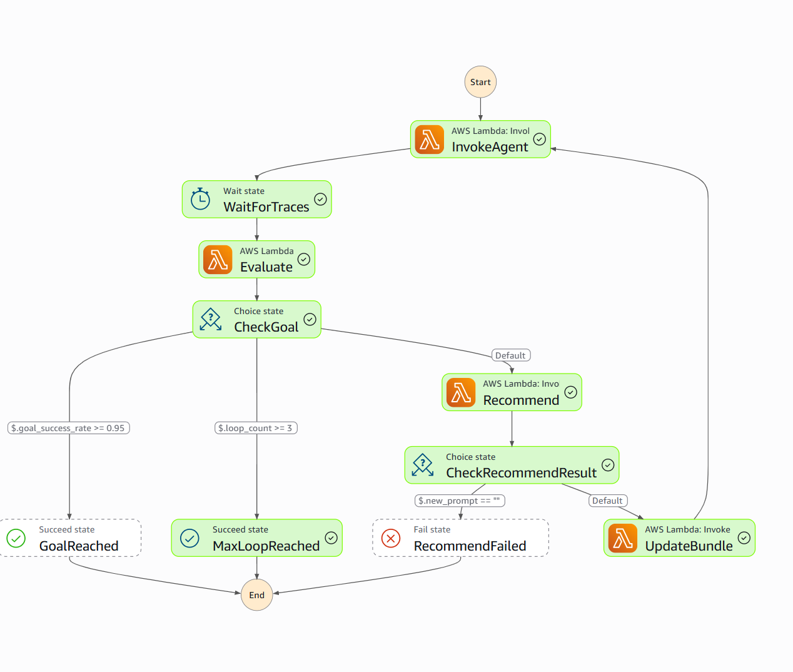Click 'AWS Lambda: Invol' text on InvokeAgent
793x672 pixels.
(490, 131)
